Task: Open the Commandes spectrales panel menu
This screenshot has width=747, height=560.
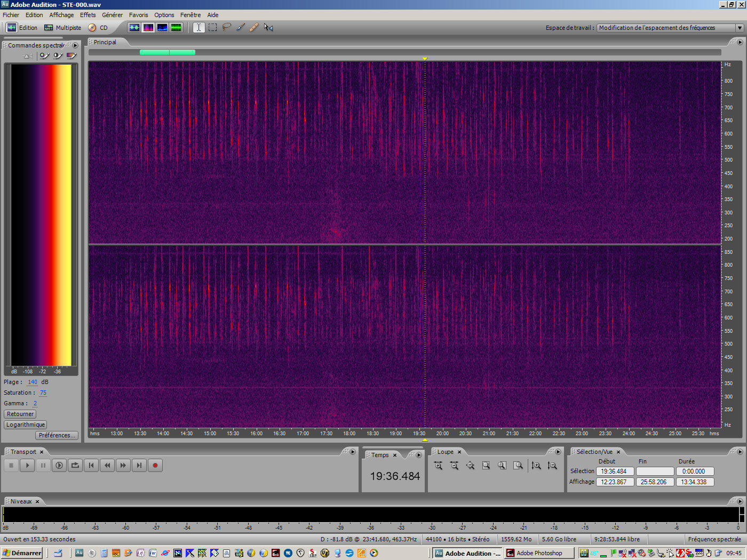Action: click(x=75, y=45)
